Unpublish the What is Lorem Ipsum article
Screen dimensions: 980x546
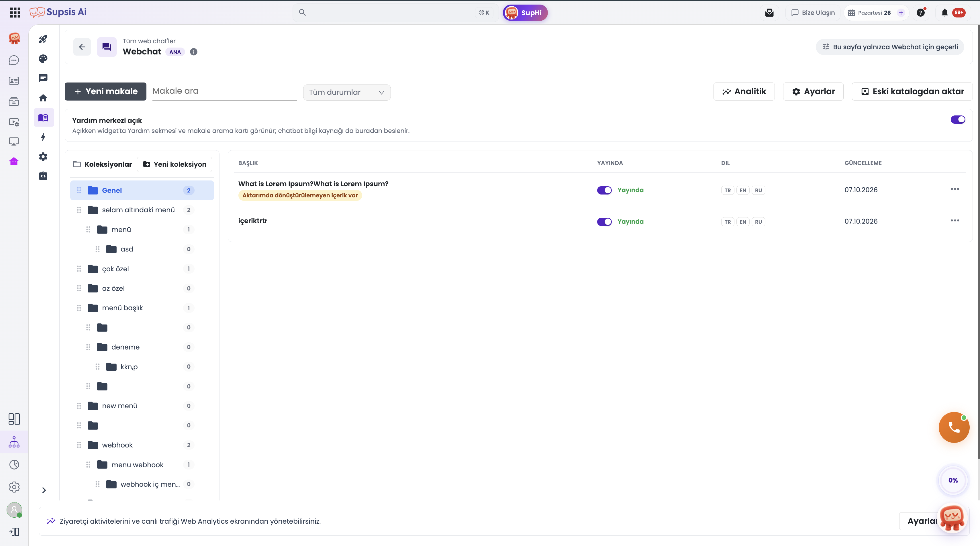604,190
